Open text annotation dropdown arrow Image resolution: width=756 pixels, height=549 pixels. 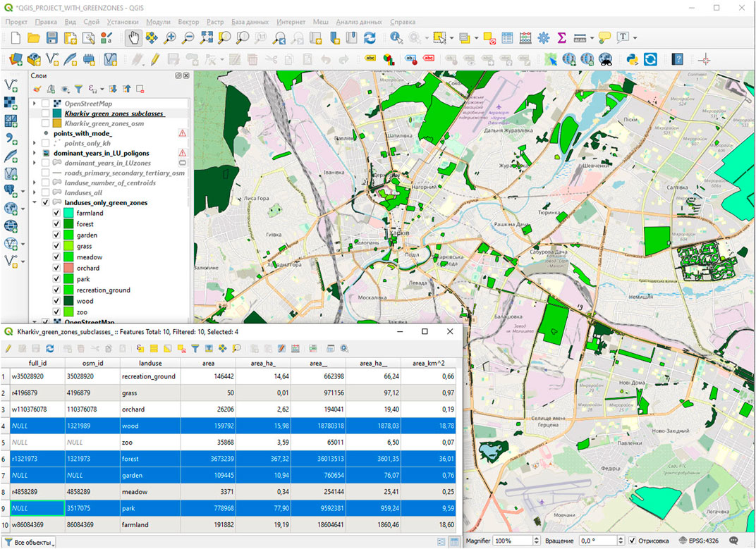click(x=635, y=37)
